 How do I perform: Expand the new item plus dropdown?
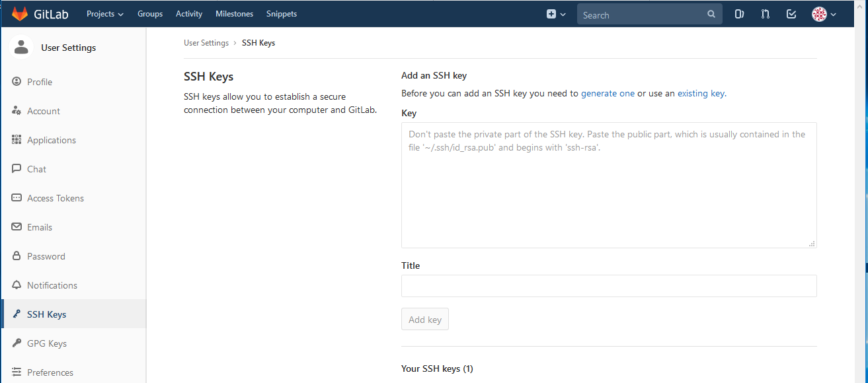click(556, 14)
